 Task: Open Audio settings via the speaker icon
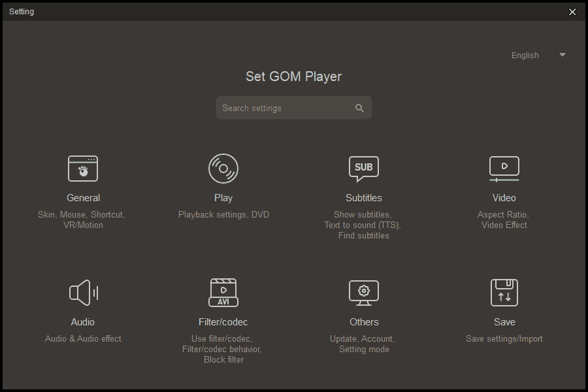[x=83, y=293]
